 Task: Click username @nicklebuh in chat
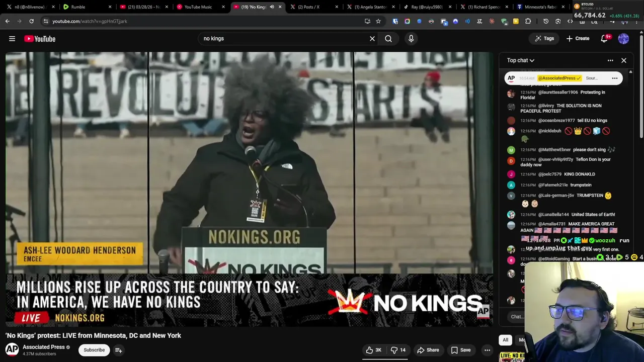point(549,131)
